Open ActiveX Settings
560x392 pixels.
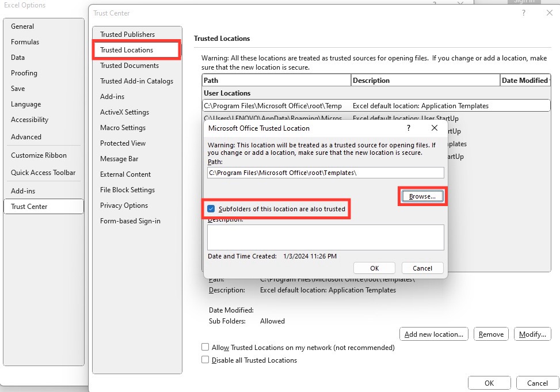tap(124, 112)
